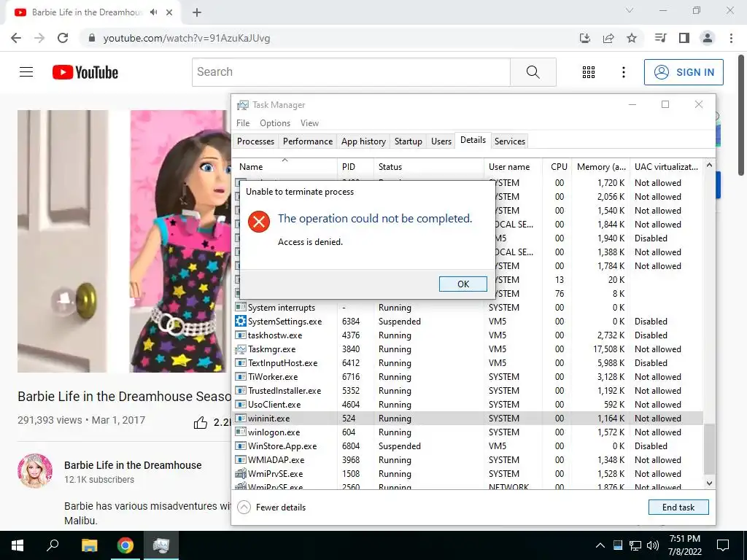Click the Task Manager taskbar icon
This screenshot has width=747, height=560.
click(161, 545)
